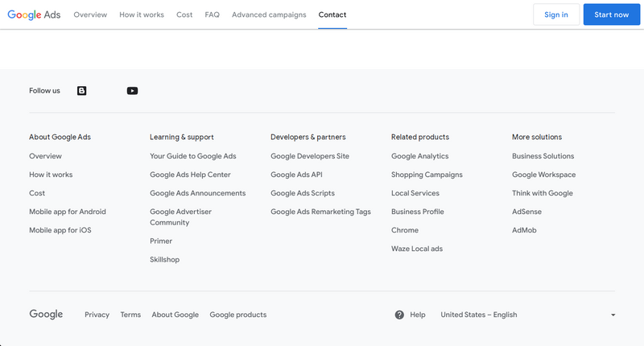Click the Google footer logo
This screenshot has width=644, height=346.
(46, 315)
